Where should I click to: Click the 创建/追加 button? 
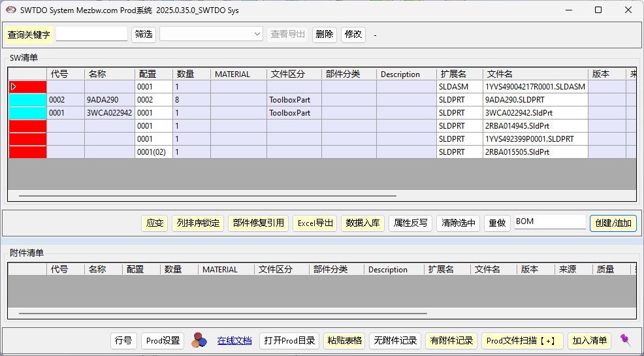[613, 223]
